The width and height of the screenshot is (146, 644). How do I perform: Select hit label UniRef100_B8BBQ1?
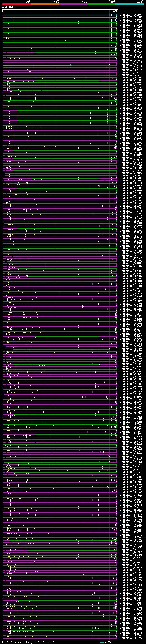[131, 397]
